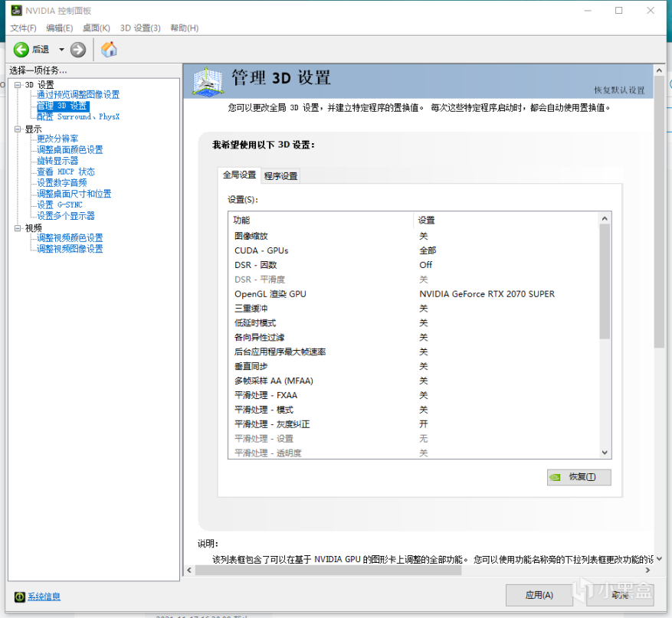
Task: Open the 3D 设置(3) menu
Action: [140, 28]
